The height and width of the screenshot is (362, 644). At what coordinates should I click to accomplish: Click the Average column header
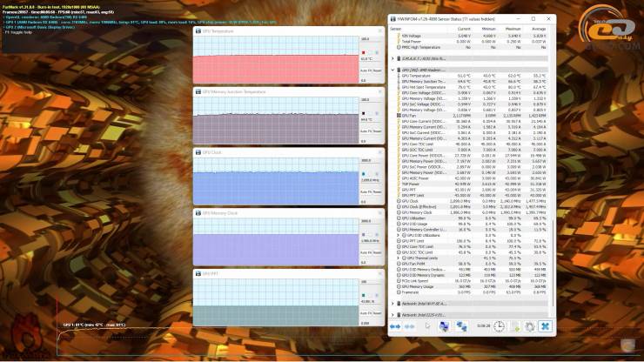pyautogui.click(x=539, y=30)
